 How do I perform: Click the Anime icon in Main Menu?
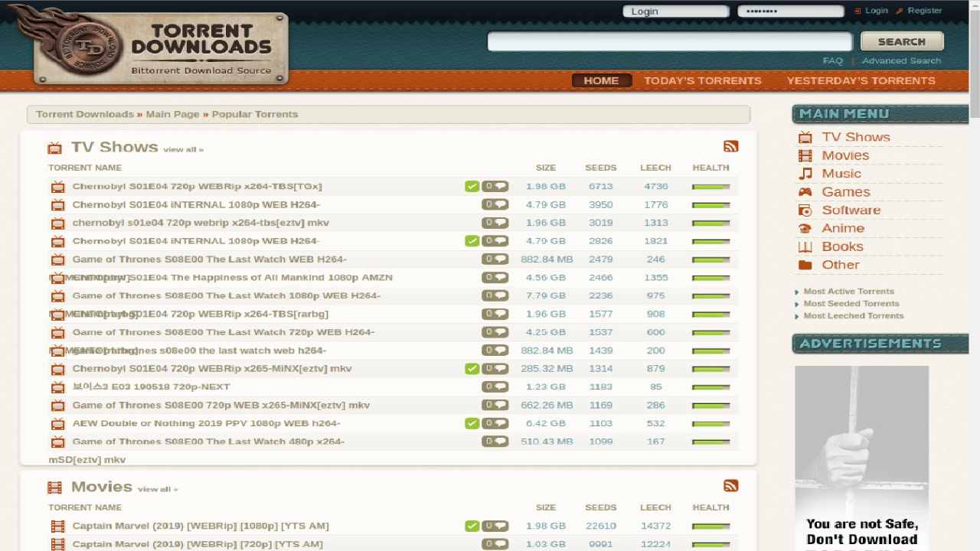[805, 228]
